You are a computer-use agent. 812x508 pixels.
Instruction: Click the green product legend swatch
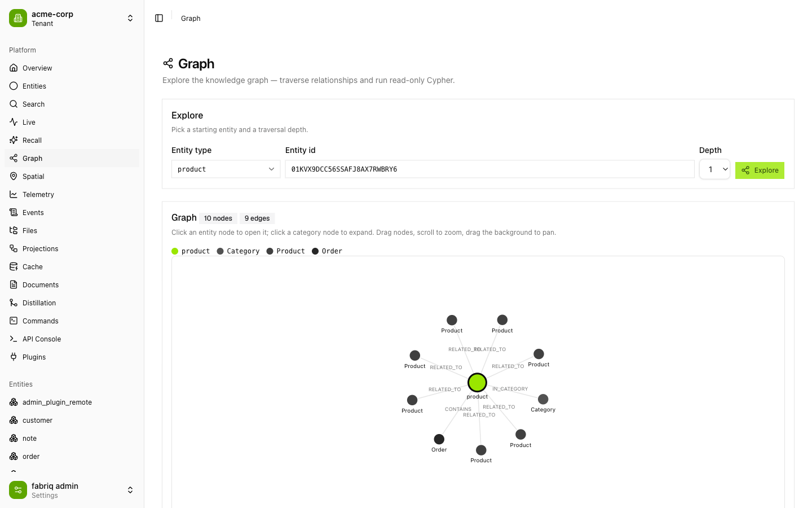(x=175, y=251)
